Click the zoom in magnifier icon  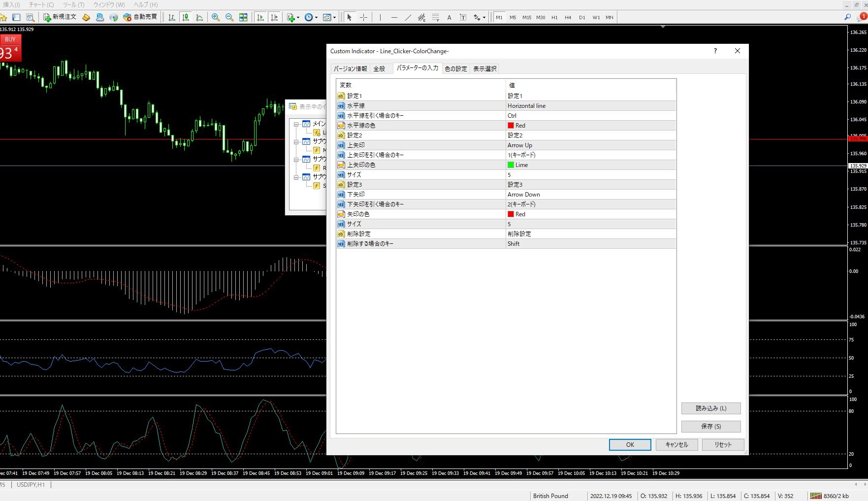[x=215, y=17]
